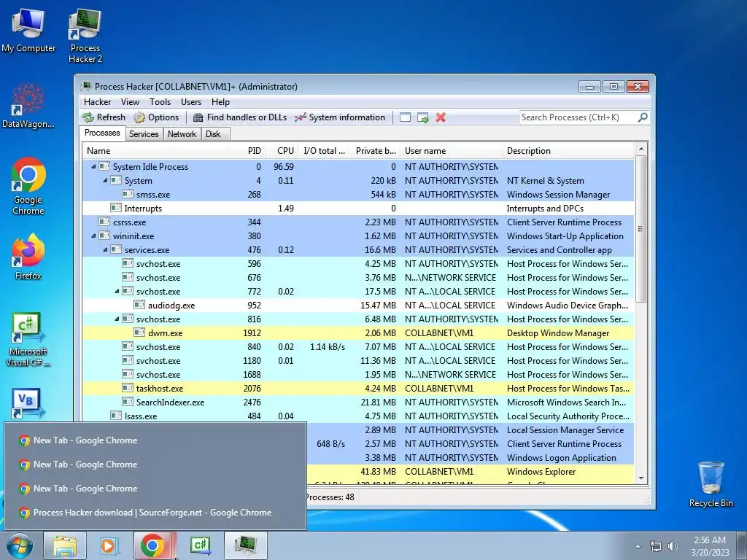
Task: Open Process Hacker download SourceForge Chrome window
Action: (155, 513)
